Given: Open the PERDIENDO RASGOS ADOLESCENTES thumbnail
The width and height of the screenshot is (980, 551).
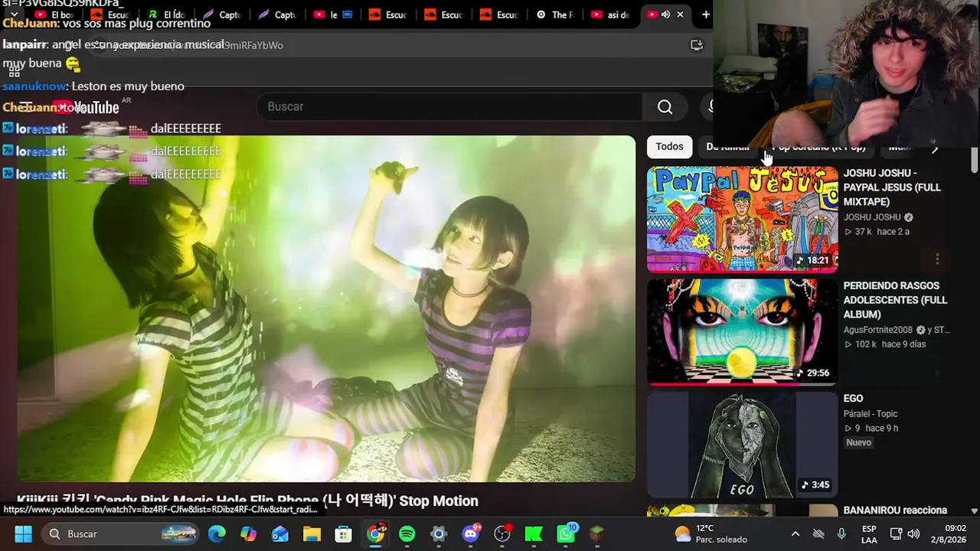Looking at the screenshot, I should tap(742, 331).
